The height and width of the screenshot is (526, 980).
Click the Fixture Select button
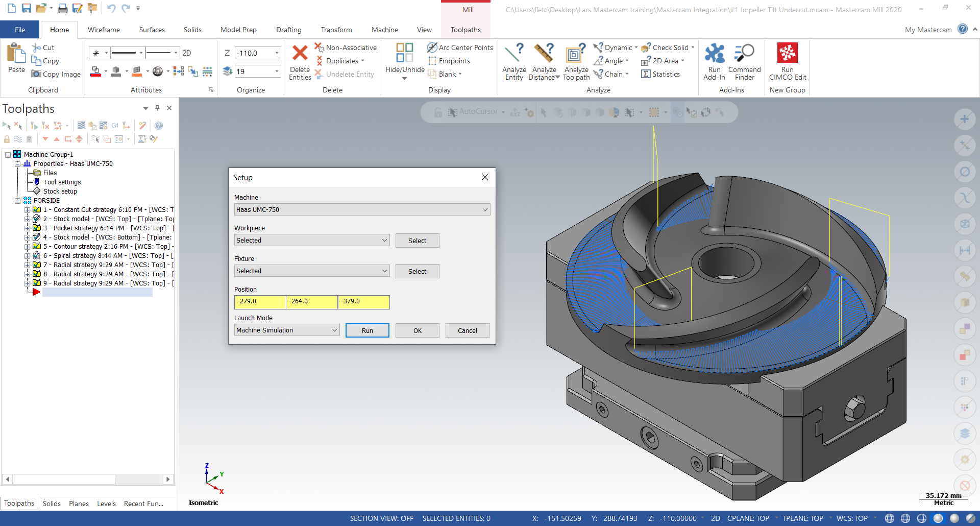pos(417,271)
